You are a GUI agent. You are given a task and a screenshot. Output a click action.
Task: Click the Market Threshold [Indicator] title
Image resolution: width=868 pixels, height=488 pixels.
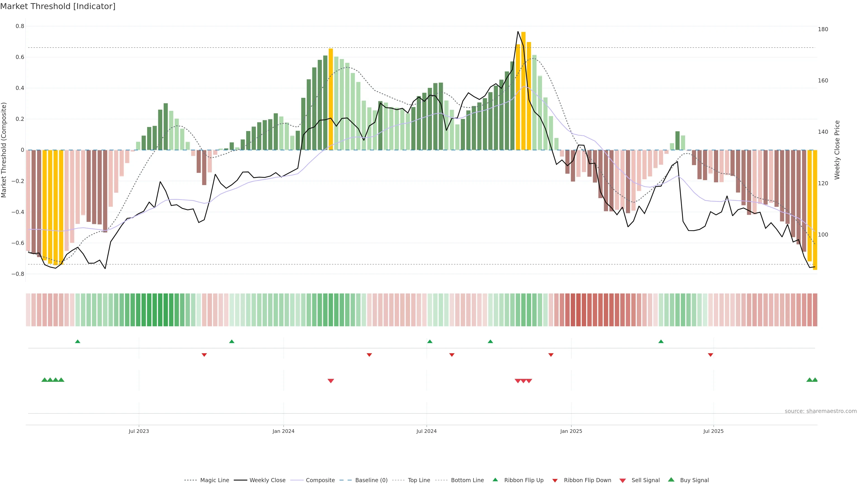[x=58, y=6]
